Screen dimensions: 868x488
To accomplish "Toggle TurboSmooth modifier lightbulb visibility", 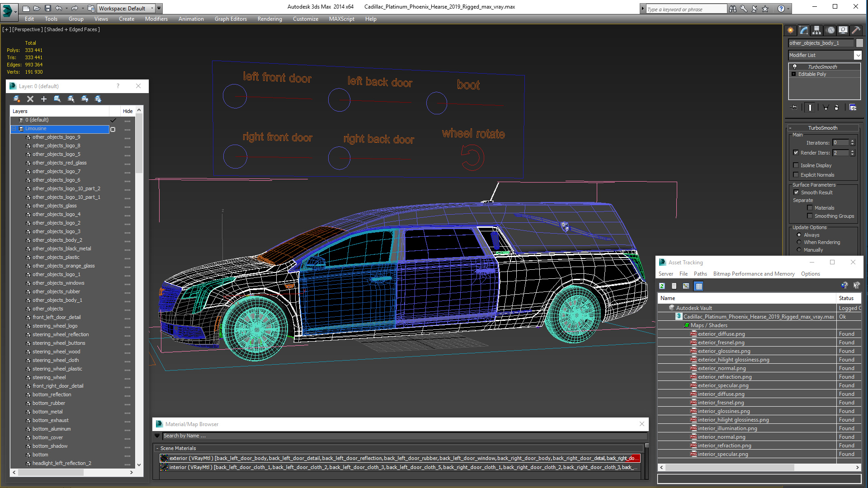I will tap(794, 67).
